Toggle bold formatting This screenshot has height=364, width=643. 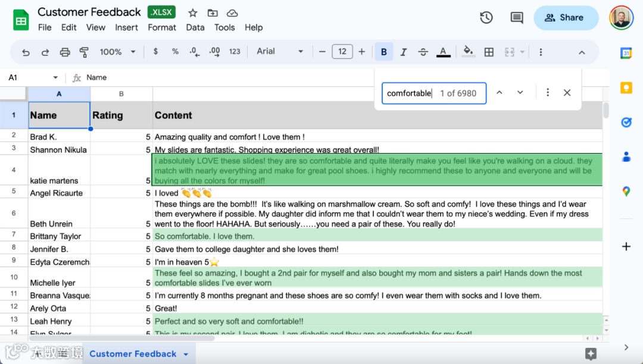click(384, 52)
